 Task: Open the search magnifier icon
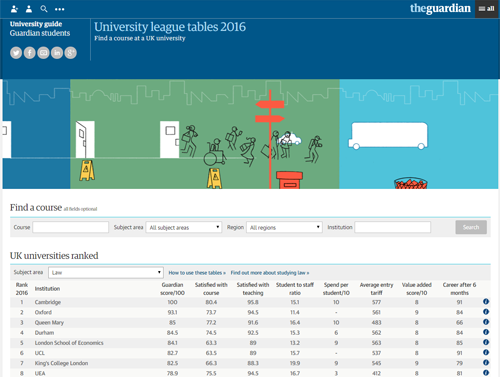click(44, 9)
